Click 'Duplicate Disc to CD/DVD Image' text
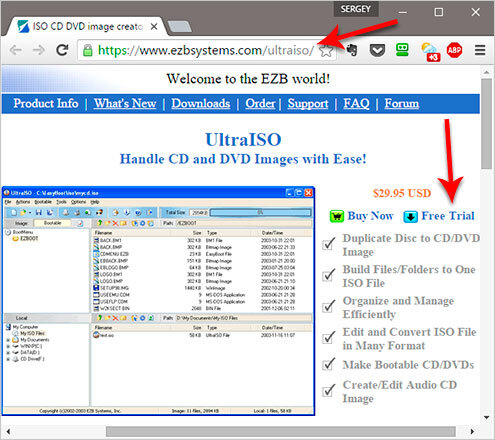Screen dimensions: 495x440 coord(411,245)
